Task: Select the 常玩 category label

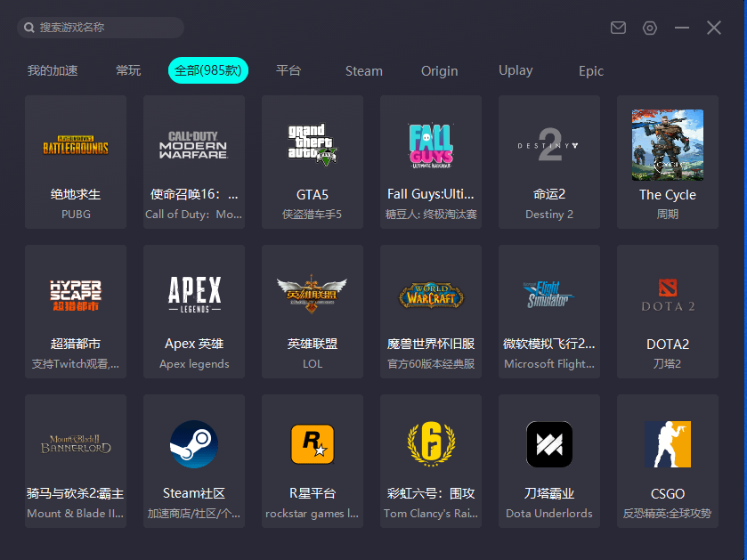Action: 128,70
